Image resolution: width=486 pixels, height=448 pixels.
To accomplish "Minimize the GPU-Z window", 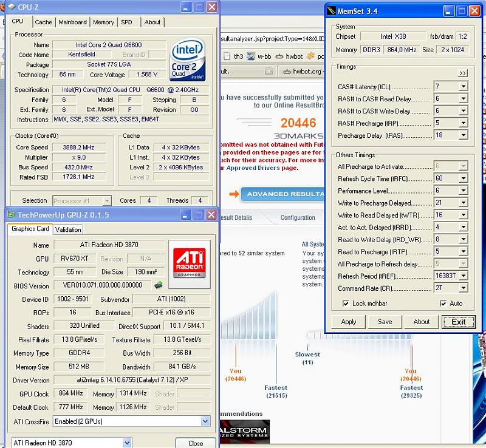I will 186,215.
